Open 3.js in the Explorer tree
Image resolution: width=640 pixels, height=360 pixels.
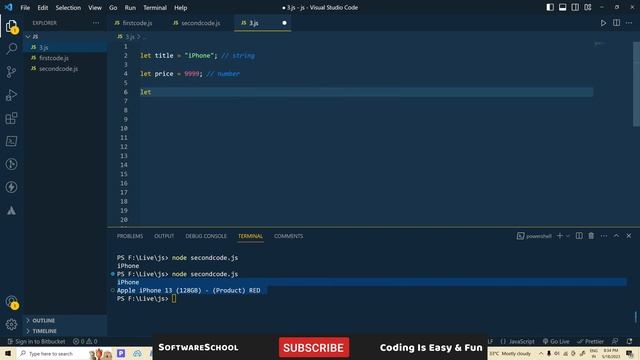tap(65, 47)
